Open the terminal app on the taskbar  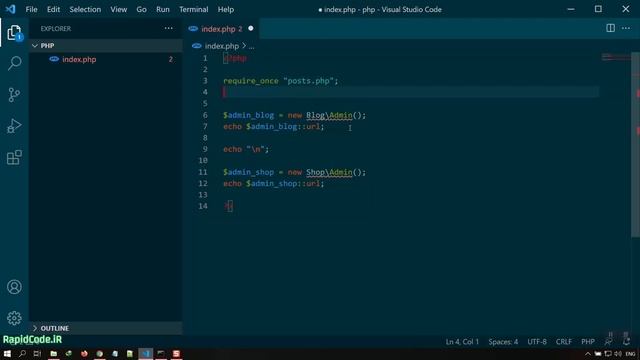click(161, 353)
